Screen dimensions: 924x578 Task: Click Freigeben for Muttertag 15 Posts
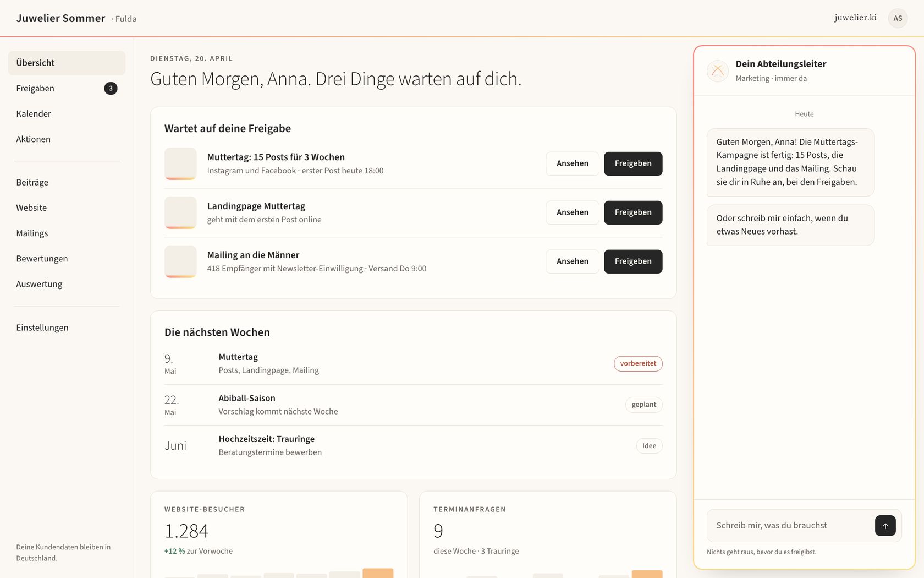[633, 163]
